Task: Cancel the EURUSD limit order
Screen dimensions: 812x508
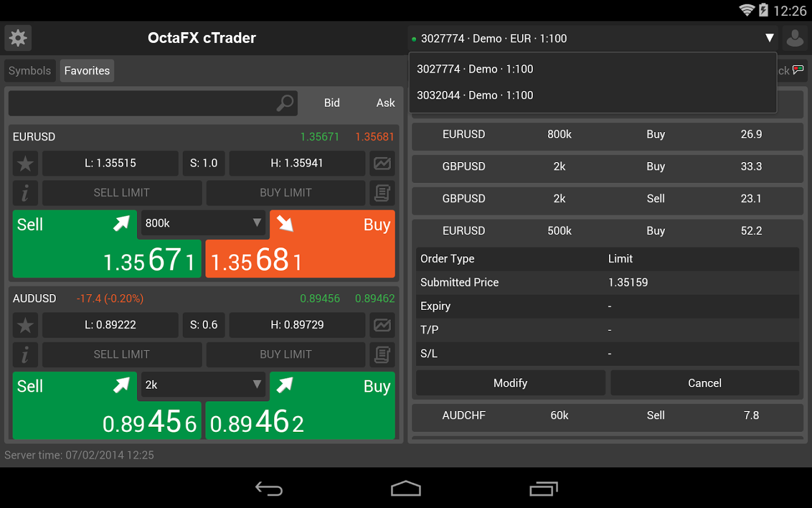Action: 705,383
